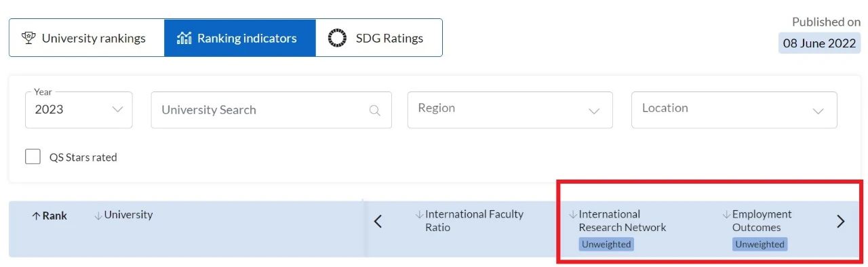868x267 pixels.
Task: Switch to the University rankings tab
Action: click(x=87, y=38)
